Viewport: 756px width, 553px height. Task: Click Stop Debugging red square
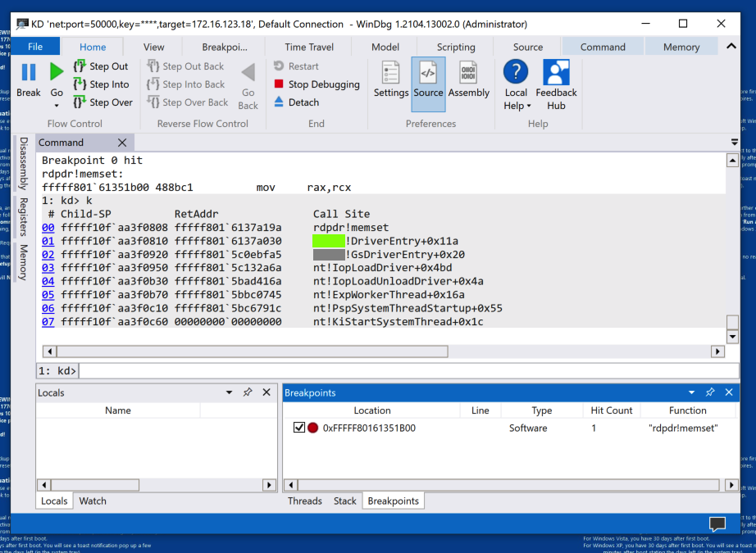279,84
